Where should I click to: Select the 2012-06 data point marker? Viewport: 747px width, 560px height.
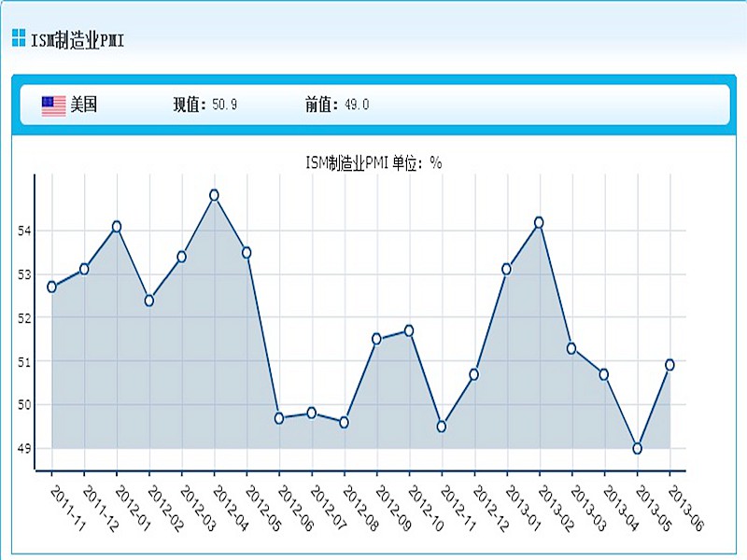click(279, 418)
